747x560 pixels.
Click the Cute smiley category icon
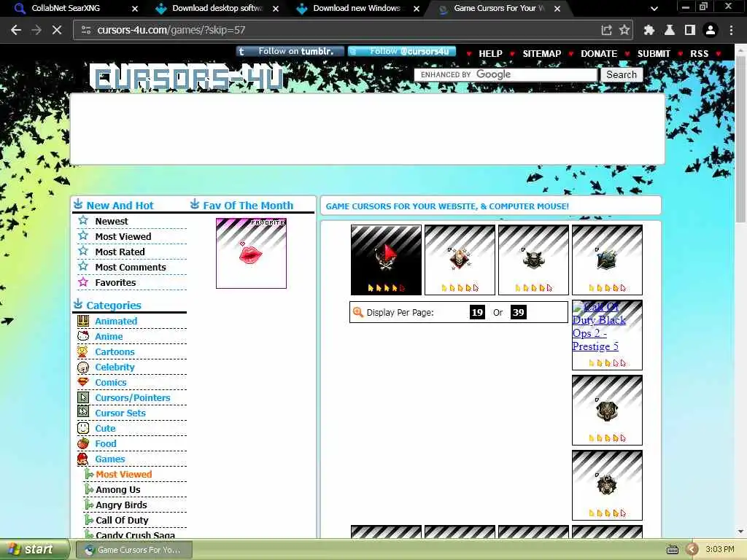[x=83, y=428]
